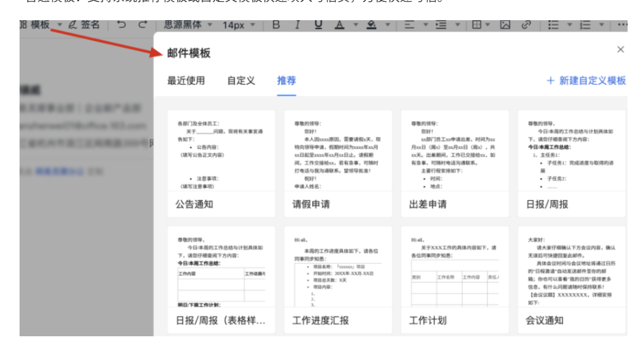Open the 模板 template menu in toolbar

[x=35, y=25]
